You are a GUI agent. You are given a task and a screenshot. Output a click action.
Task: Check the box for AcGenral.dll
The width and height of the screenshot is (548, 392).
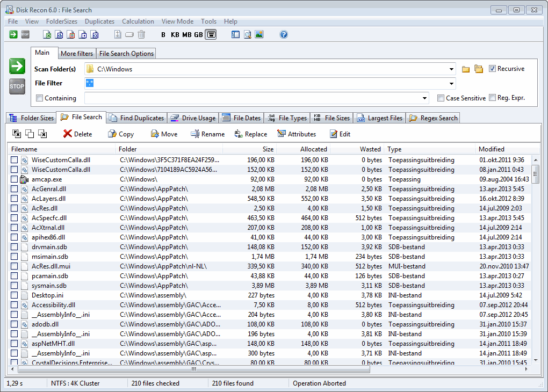[x=14, y=188]
